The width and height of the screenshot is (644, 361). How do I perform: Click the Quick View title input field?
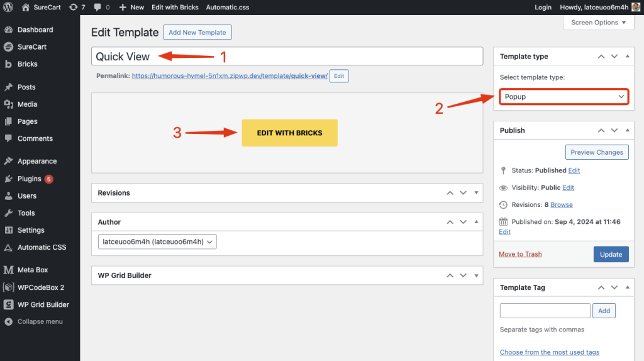[x=287, y=56]
